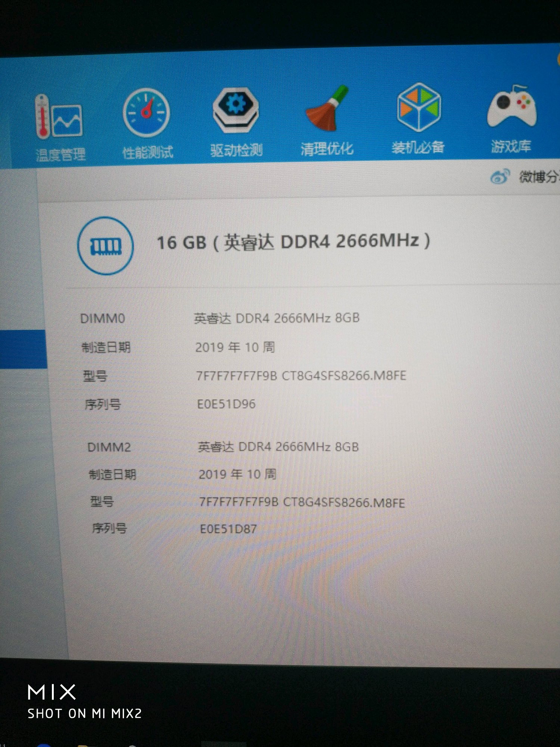
Task: Click the 序列号 label under DIMM2
Action: pyautogui.click(x=109, y=528)
